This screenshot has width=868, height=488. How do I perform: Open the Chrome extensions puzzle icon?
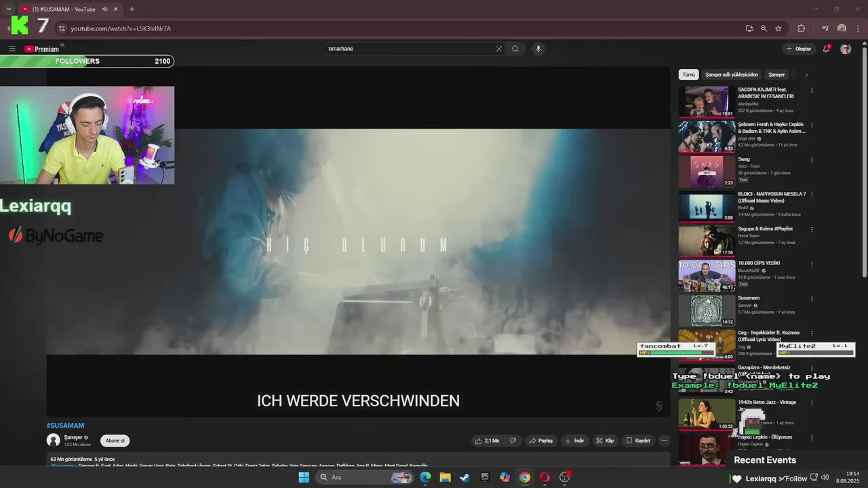tap(802, 28)
